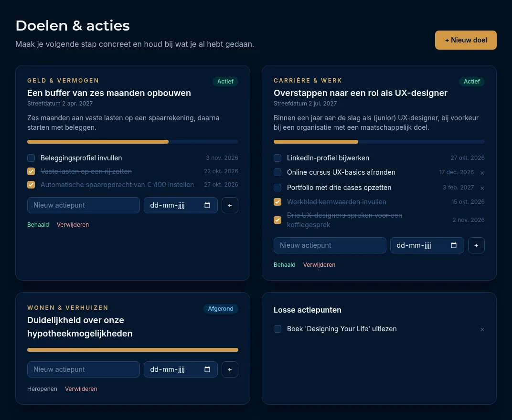Focus 'Nieuw actiepunt' field in buffer goal
Screen dimensions: 512x420
(84, 205)
